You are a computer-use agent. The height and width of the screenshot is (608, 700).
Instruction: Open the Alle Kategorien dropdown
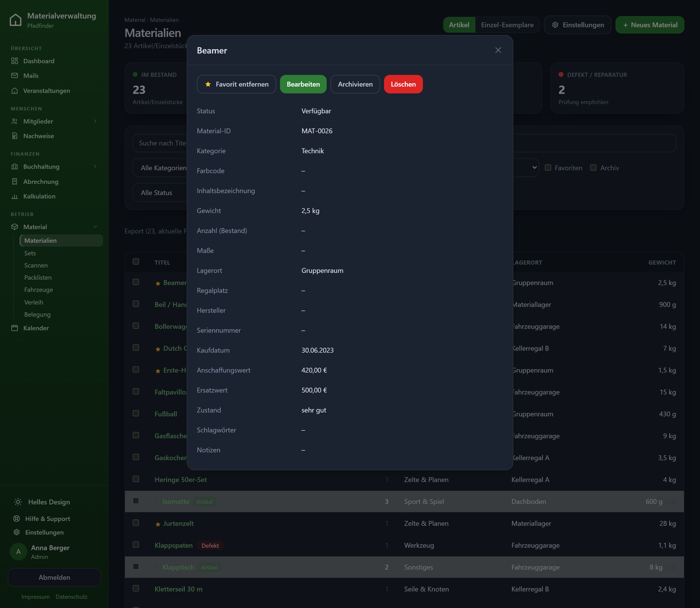pyautogui.click(x=160, y=168)
